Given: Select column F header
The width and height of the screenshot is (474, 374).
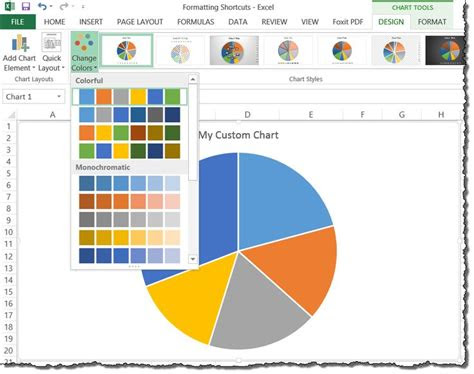Looking at the screenshot, I should pos(362,115).
